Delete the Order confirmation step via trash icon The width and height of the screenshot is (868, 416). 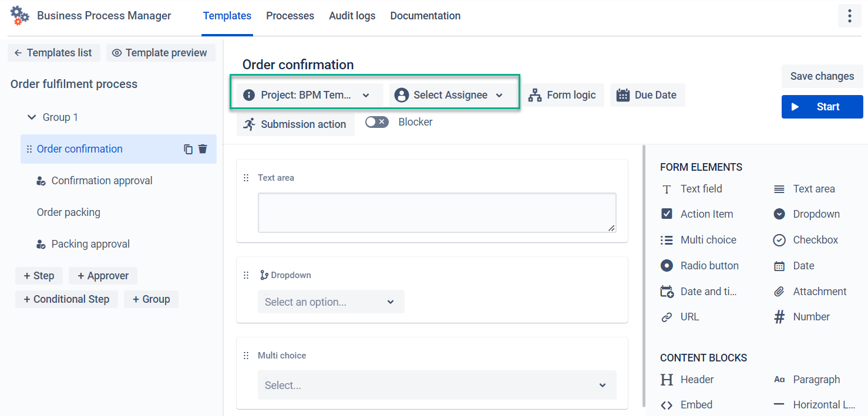[203, 149]
